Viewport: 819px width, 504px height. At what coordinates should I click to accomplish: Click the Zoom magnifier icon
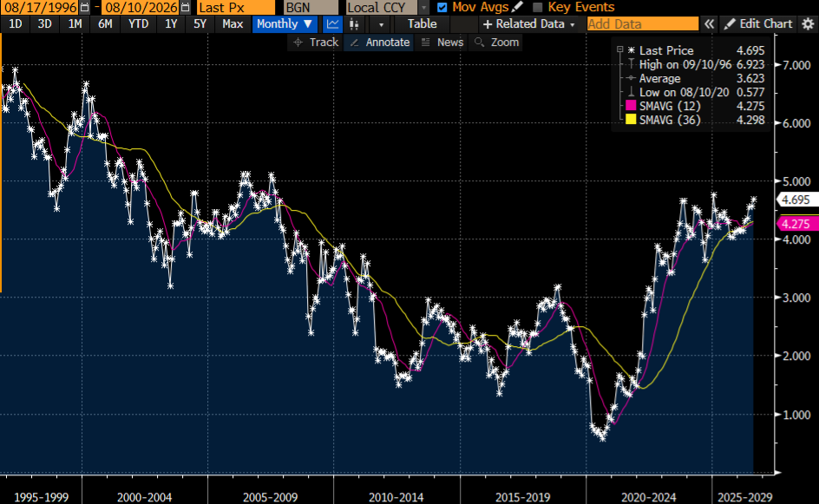click(479, 43)
